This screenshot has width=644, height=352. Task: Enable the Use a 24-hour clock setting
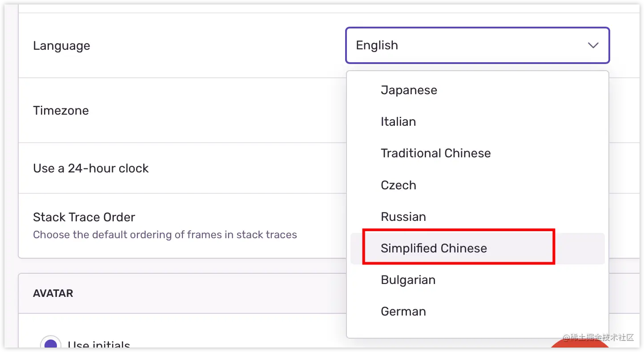[91, 168]
